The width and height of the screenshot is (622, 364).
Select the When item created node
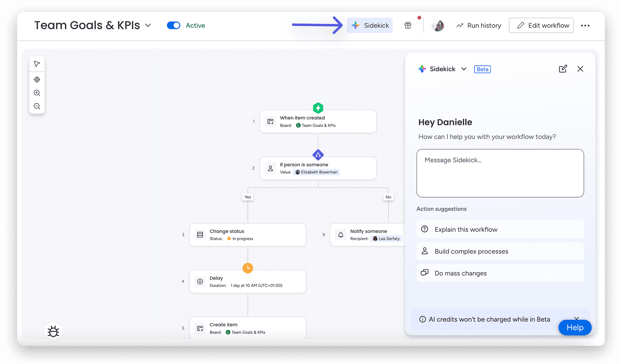tap(318, 122)
